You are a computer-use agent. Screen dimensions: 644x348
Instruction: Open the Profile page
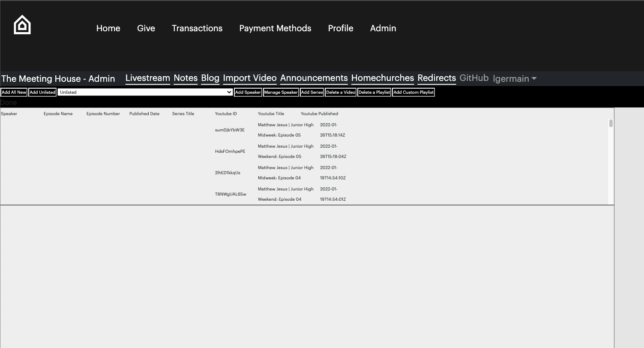(x=341, y=28)
